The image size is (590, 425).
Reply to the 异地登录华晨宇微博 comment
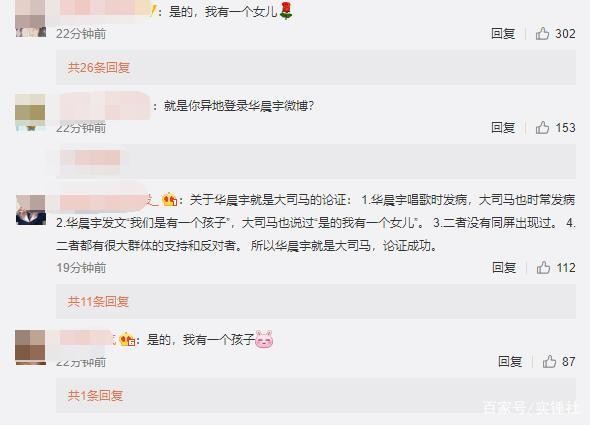503,128
